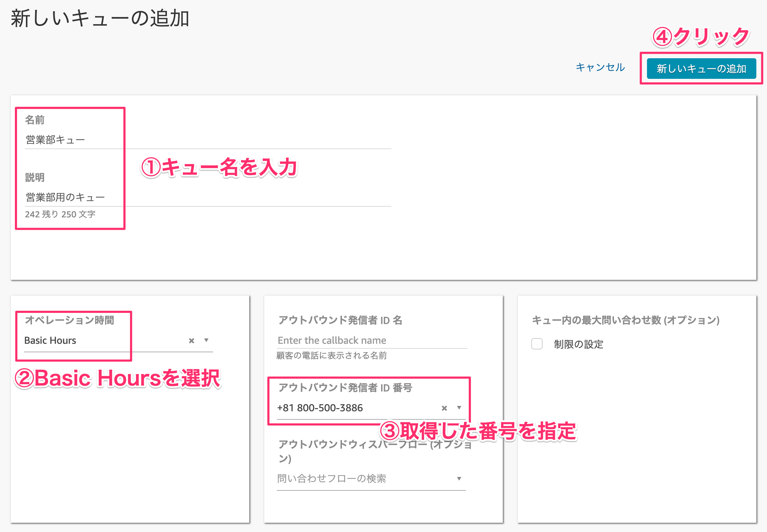Click the アウトバウンドウィスパーフロー label
767x532 pixels.
pos(375,451)
